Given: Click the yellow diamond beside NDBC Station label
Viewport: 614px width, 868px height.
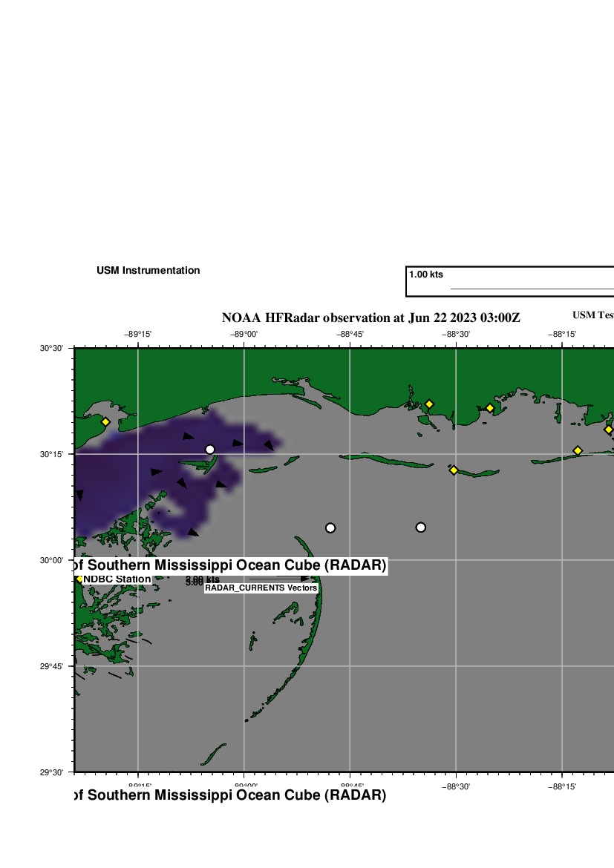Looking at the screenshot, I should (79, 579).
